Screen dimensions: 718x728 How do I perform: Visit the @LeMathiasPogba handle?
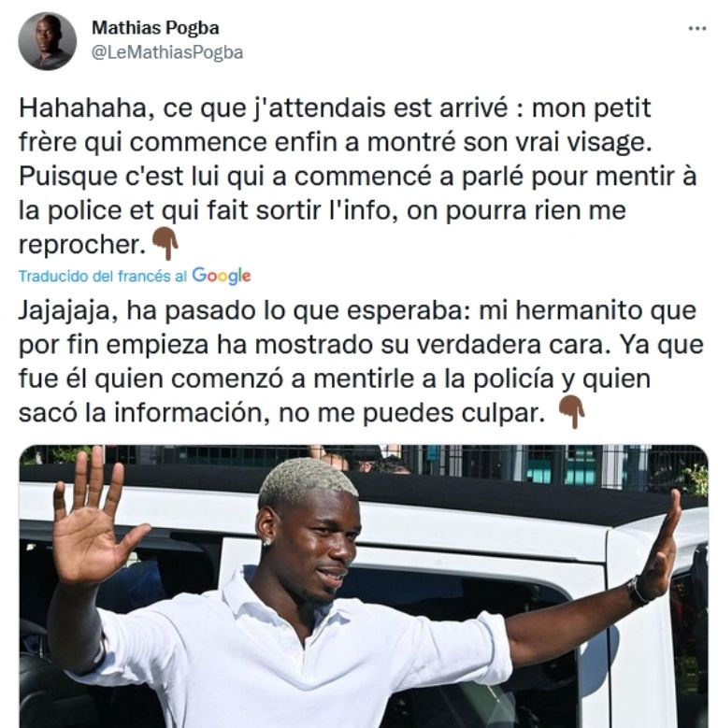pyautogui.click(x=167, y=52)
